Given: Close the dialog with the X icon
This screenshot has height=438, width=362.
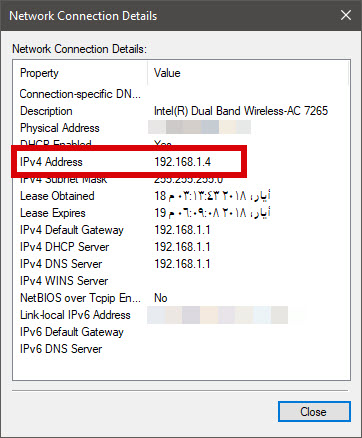Looking at the screenshot, I should tap(346, 15).
